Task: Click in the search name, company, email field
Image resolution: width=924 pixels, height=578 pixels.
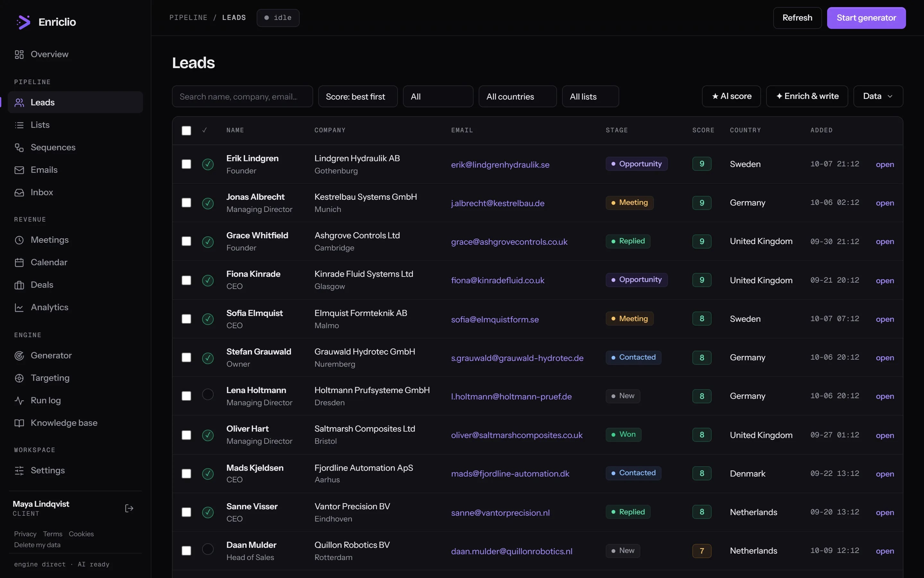Action: (x=243, y=97)
